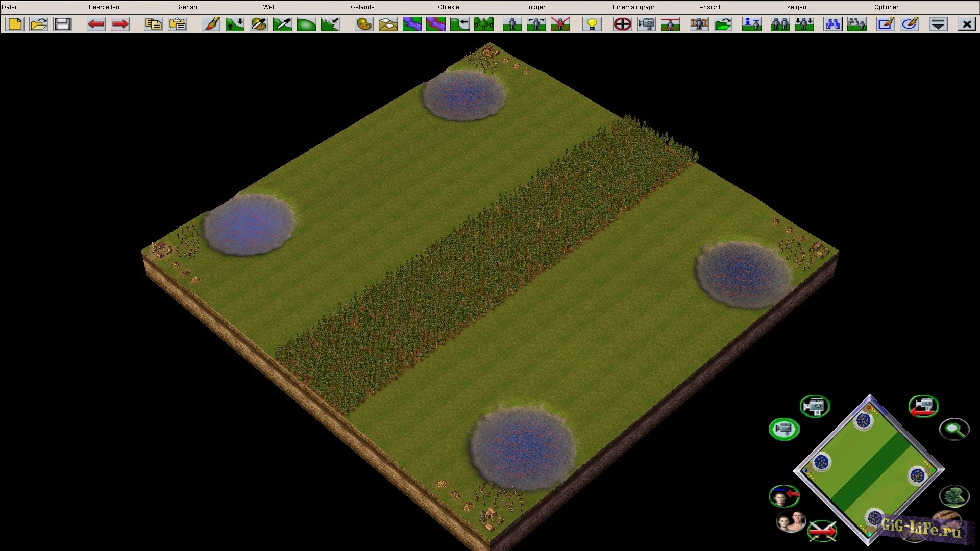
Task: Select the film camera toolbar icon
Action: pyautogui.click(x=646, y=24)
